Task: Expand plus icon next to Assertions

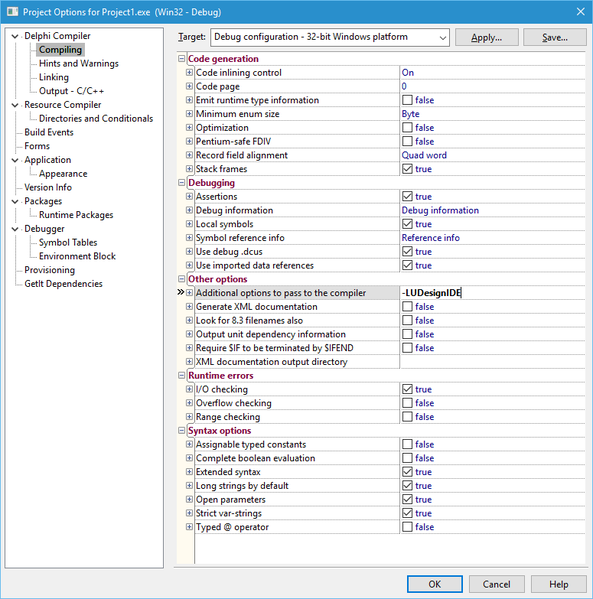Action: (x=189, y=196)
